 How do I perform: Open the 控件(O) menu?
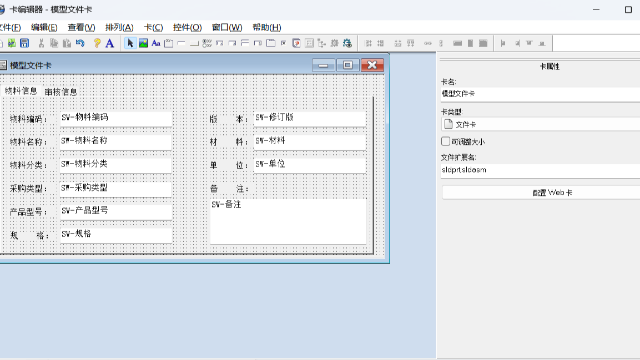[x=187, y=27]
